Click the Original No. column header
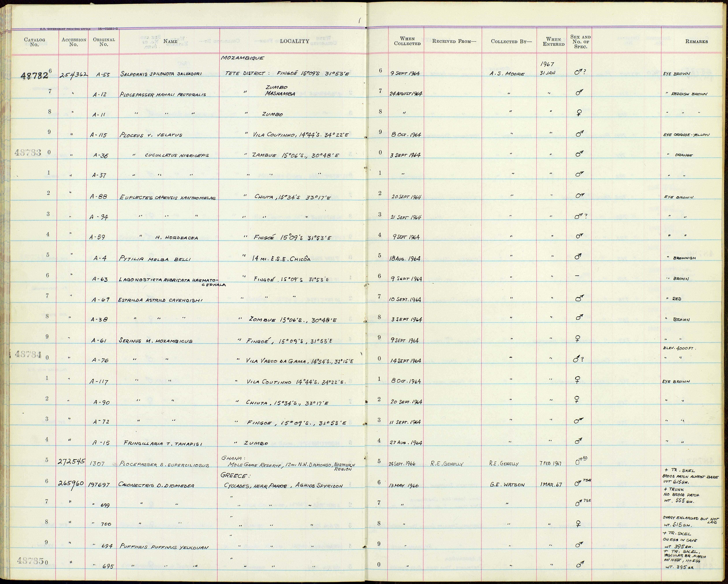The height and width of the screenshot is (584, 728). [x=104, y=42]
